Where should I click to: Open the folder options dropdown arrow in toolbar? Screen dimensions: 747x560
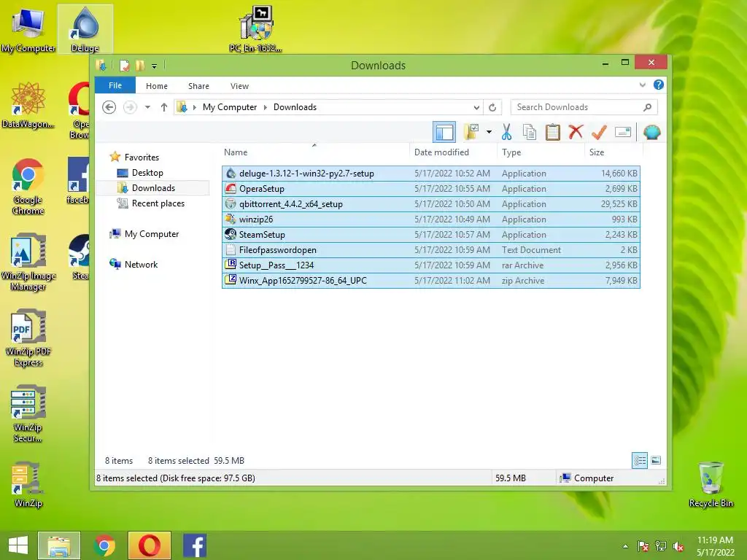tap(489, 132)
